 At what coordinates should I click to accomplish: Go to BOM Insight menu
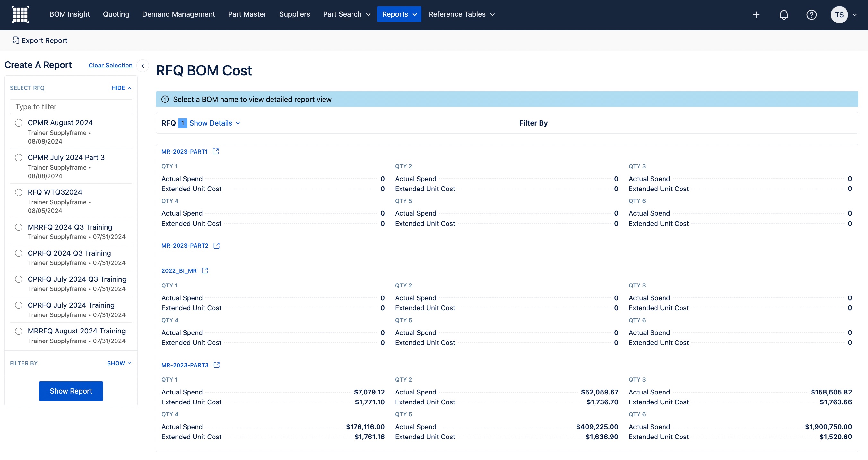point(70,14)
